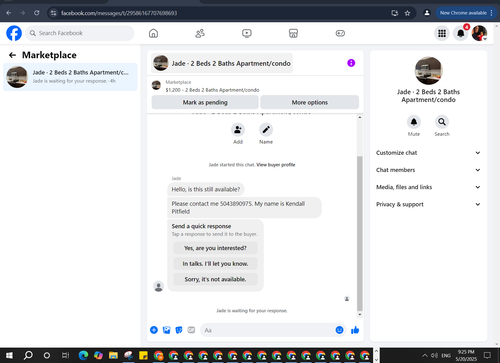The height and width of the screenshot is (363, 500).
Task: Open the taskbar clock showing 9:25 PM
Action: (x=466, y=355)
